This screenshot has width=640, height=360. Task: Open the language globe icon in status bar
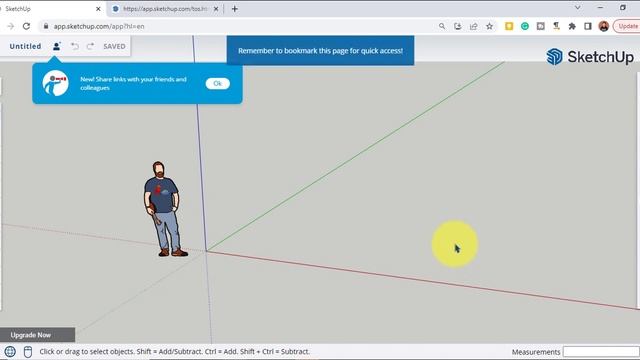[10, 351]
